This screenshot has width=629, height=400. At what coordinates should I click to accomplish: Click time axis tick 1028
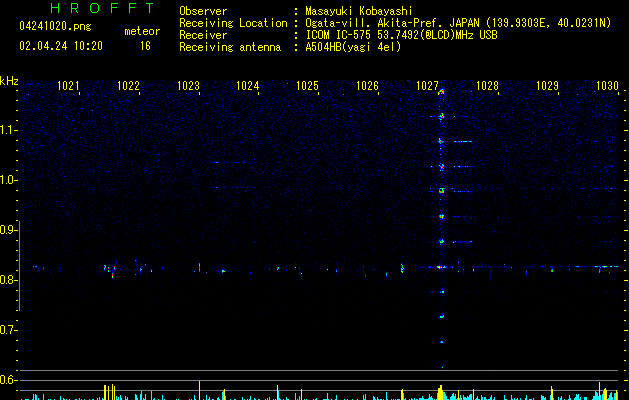pos(487,85)
